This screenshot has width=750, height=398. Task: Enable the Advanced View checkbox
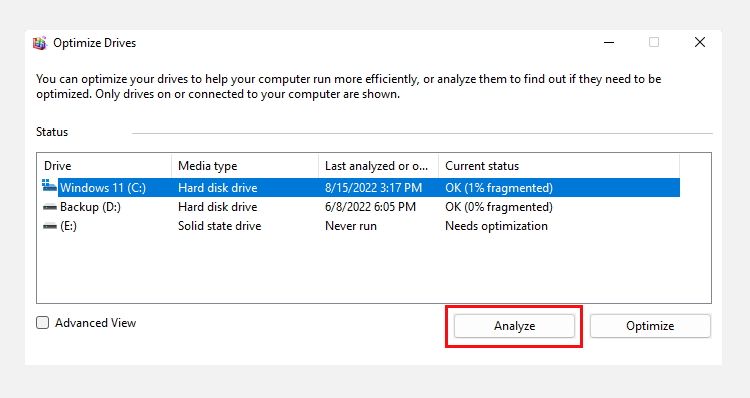point(43,323)
